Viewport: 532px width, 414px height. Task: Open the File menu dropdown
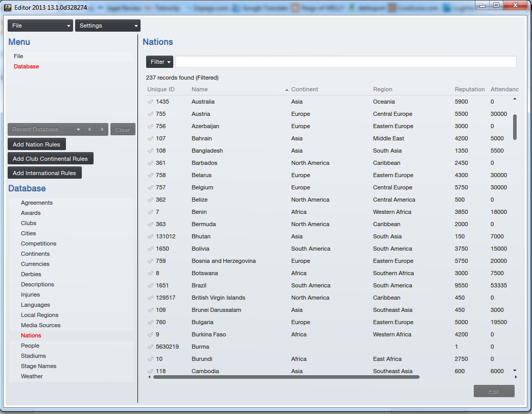click(x=40, y=25)
